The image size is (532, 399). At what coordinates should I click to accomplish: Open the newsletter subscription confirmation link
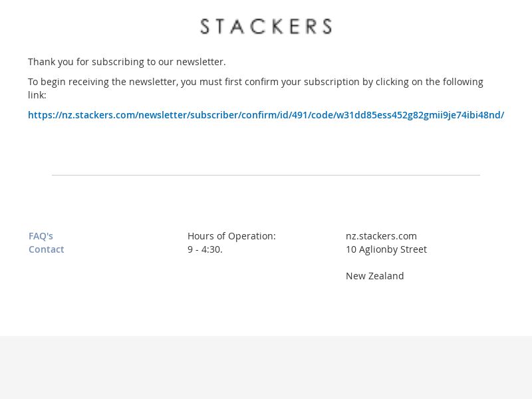(x=266, y=115)
